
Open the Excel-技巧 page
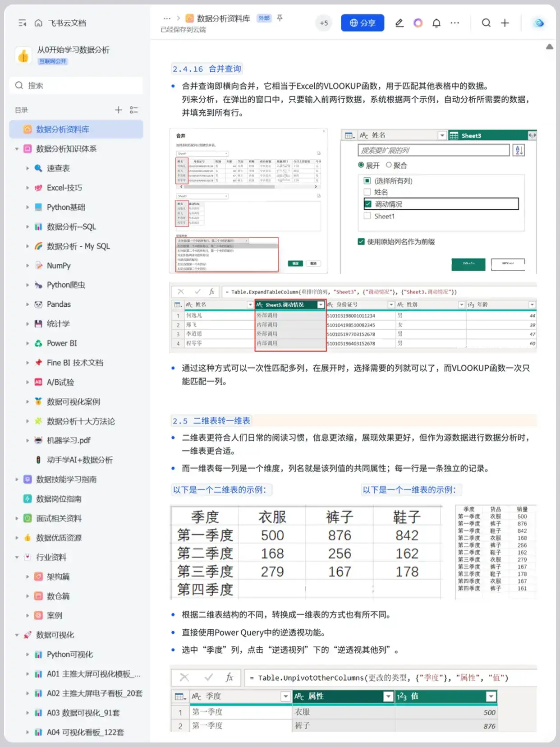[x=64, y=188]
